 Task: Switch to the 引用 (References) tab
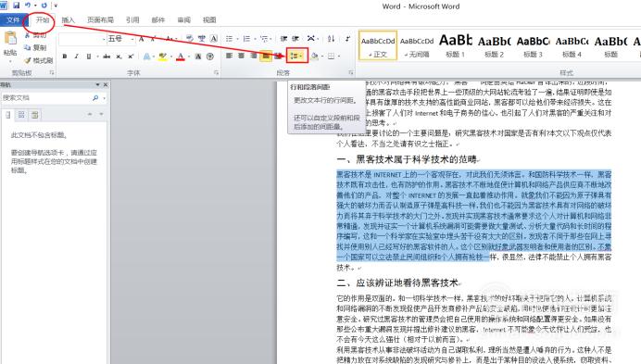coord(132,19)
